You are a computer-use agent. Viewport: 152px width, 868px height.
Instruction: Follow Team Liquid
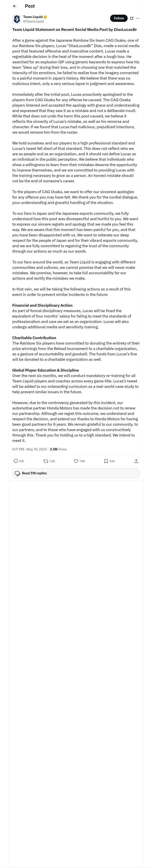(119, 18)
